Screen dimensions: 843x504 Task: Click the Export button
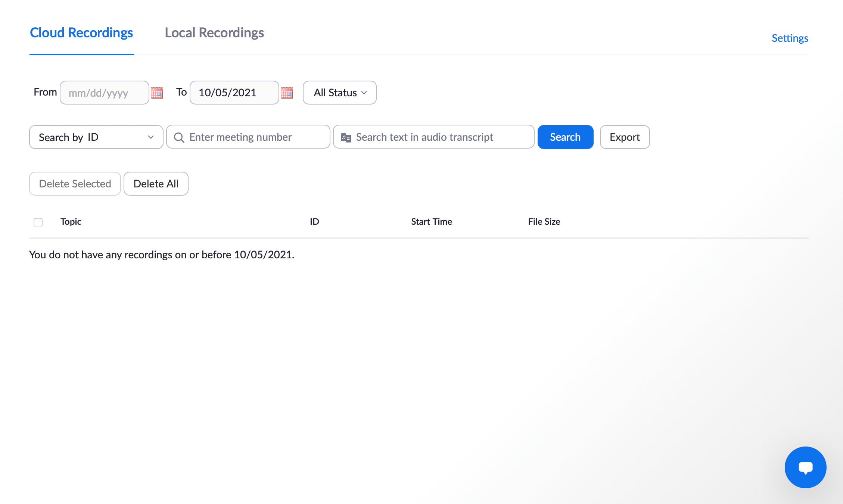(624, 137)
